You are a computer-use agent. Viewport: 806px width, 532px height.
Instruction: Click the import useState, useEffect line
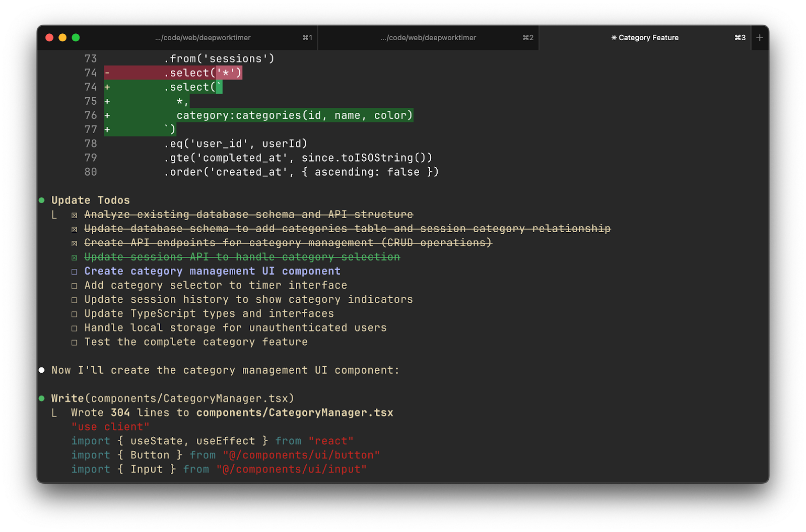212,441
